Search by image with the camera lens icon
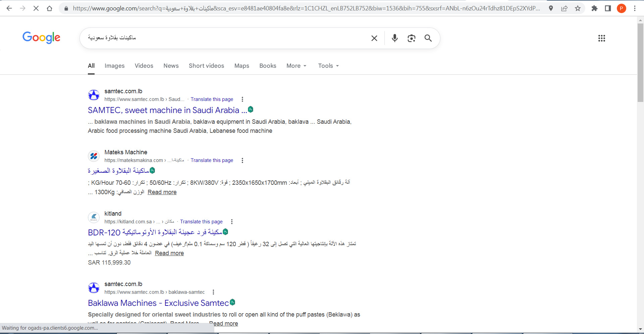Image resolution: width=644 pixels, height=334 pixels. pos(412,38)
